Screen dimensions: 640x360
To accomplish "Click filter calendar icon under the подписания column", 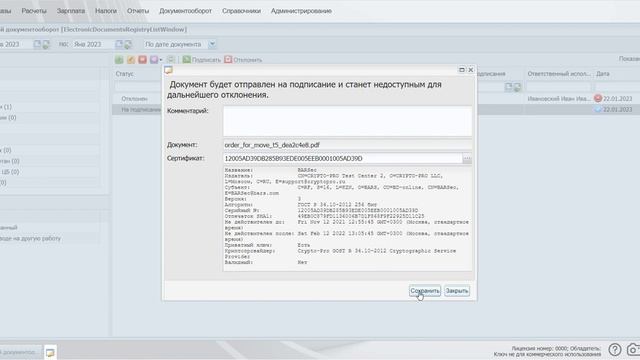I will click(508, 87).
